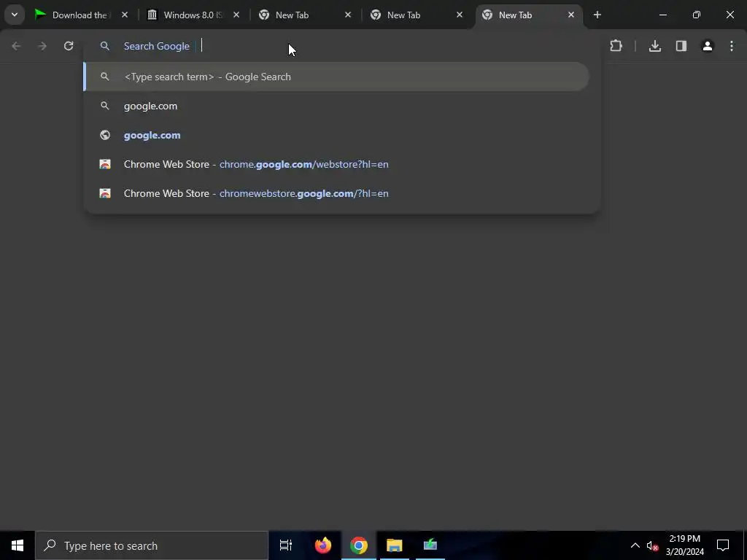
Task: Click the Search Google keyword chip
Action: tap(157, 46)
